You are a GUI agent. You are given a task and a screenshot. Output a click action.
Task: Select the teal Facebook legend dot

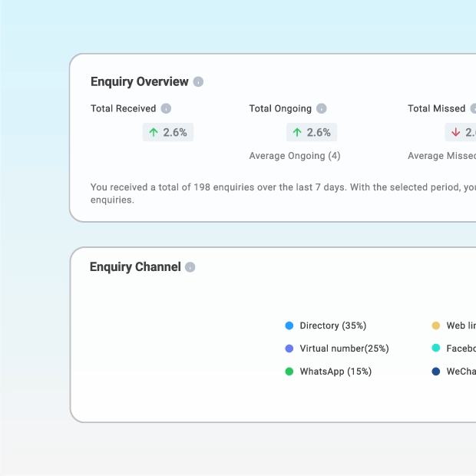(435, 348)
